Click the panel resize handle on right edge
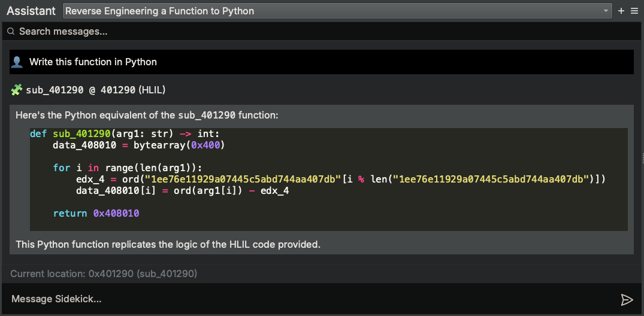Screen dimensions: 644x316 643,158
